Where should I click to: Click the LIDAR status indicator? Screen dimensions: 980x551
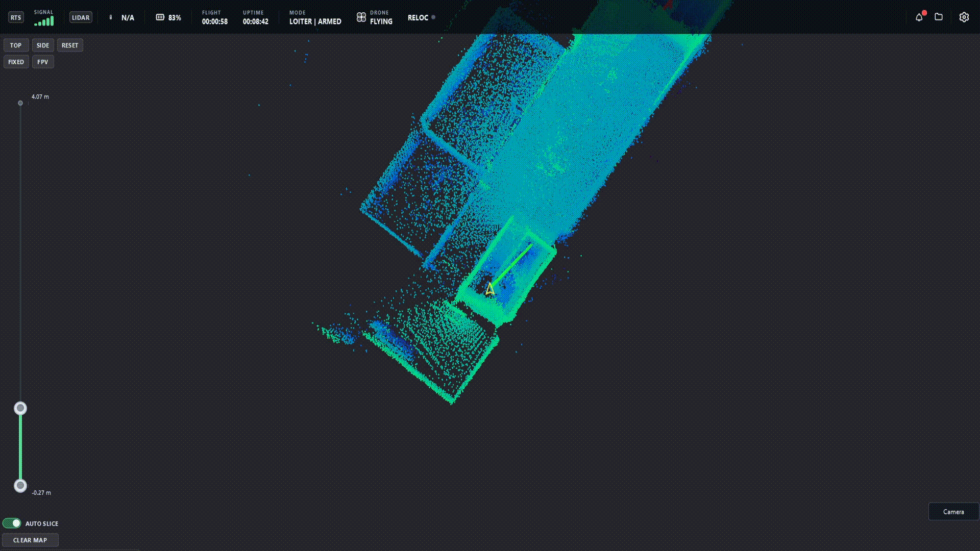pyautogui.click(x=80, y=17)
